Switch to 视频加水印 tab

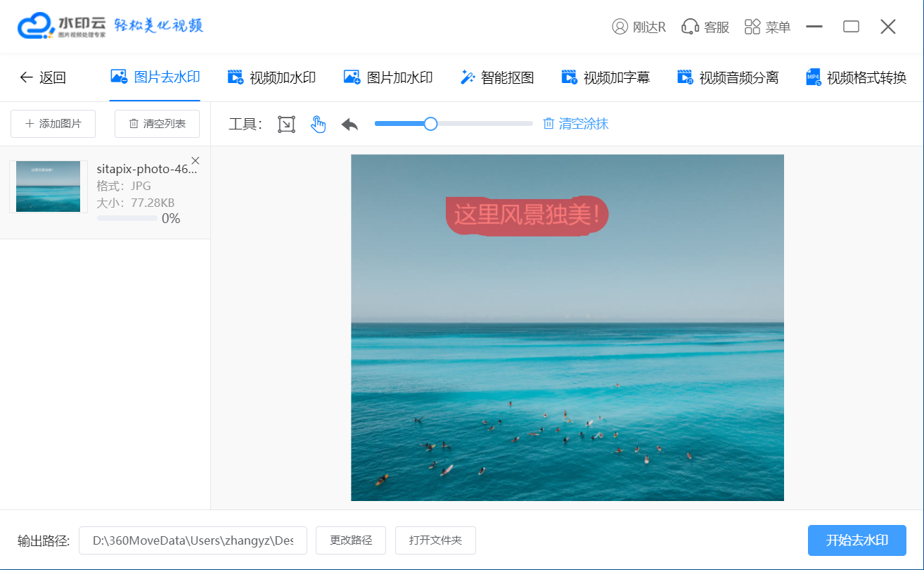point(271,77)
